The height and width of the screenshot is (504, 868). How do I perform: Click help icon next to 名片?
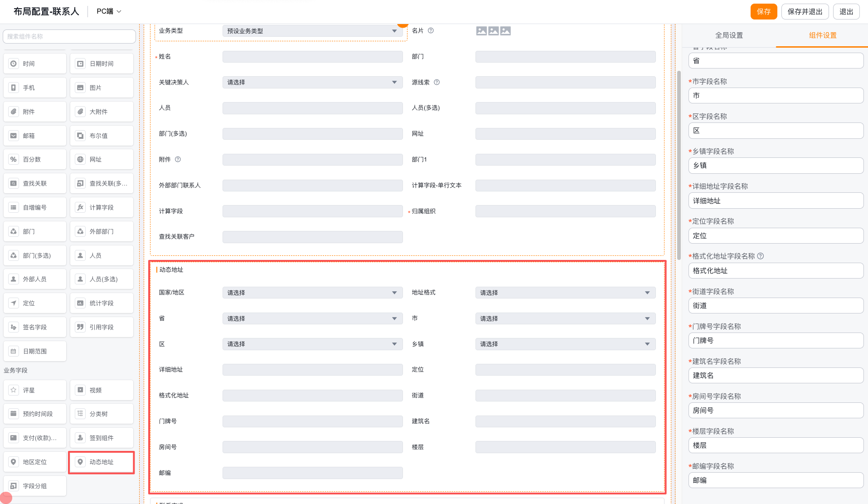tap(431, 31)
